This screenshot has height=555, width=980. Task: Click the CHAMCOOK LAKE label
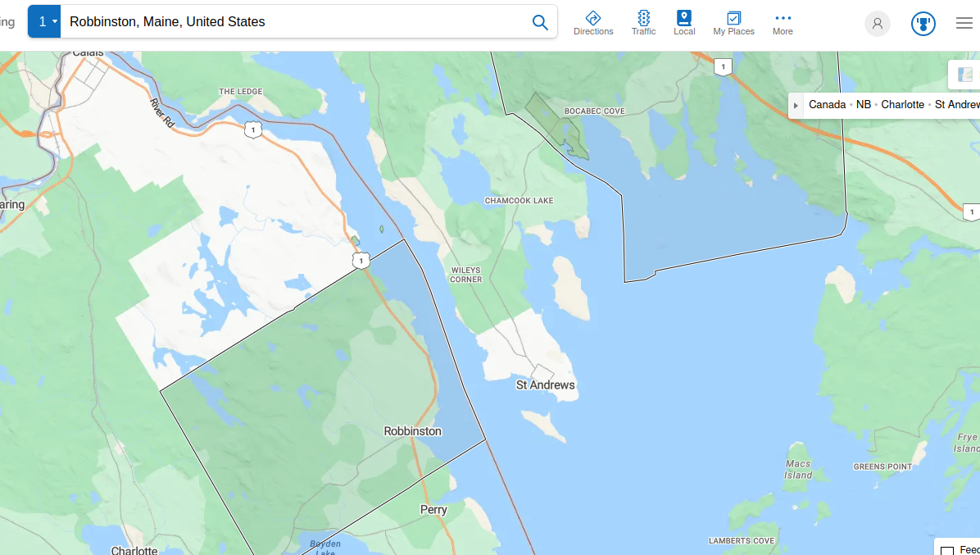point(519,201)
